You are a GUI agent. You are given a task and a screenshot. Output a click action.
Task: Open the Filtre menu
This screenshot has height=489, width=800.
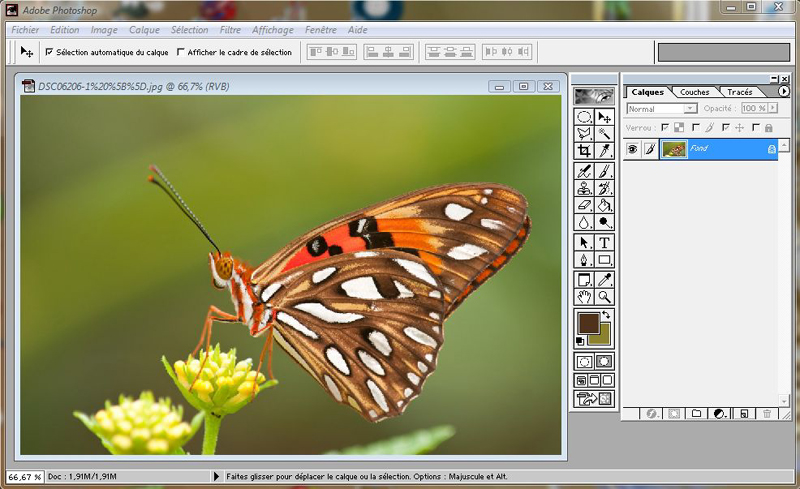(230, 30)
